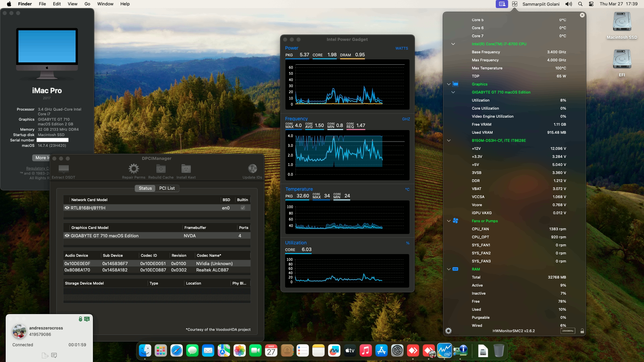Collapse the RAM section chevron

[449, 269]
